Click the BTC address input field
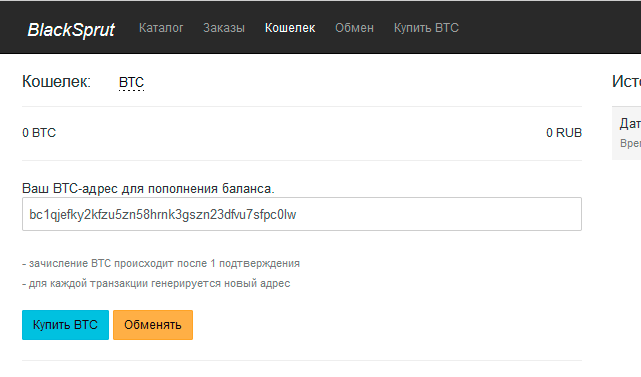Image resolution: width=641 pixels, height=377 pixels. pos(302,214)
